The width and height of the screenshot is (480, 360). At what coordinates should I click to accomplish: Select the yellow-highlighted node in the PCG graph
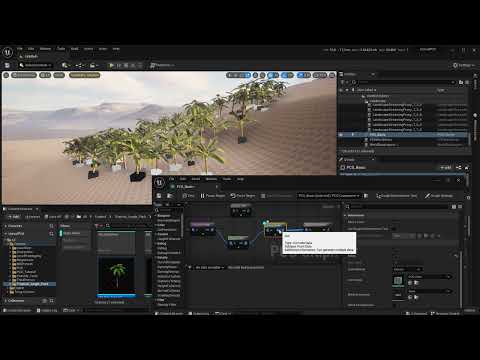click(275, 229)
